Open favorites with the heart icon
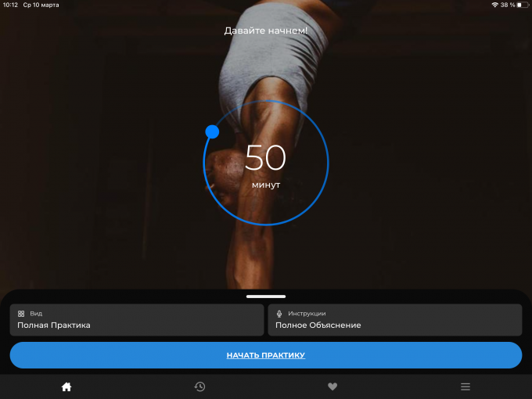 [332, 386]
